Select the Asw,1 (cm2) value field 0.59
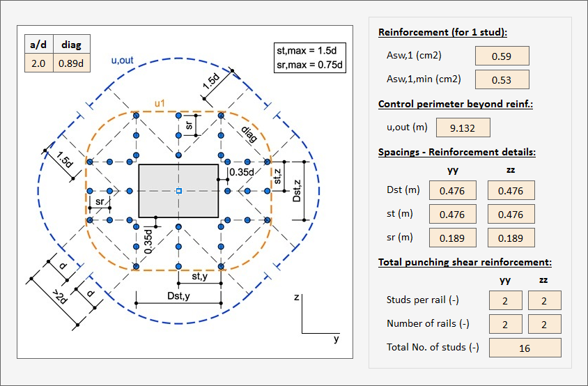This screenshot has height=386, width=588. click(x=502, y=56)
